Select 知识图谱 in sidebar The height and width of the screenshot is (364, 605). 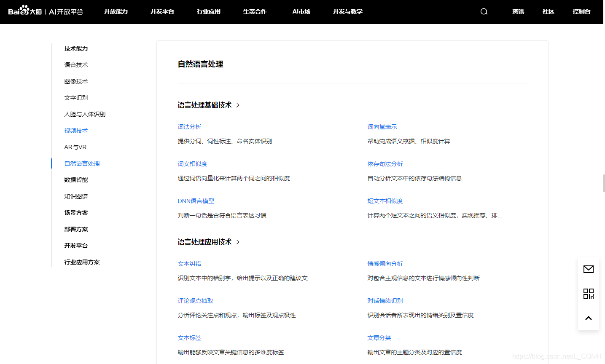click(x=76, y=196)
